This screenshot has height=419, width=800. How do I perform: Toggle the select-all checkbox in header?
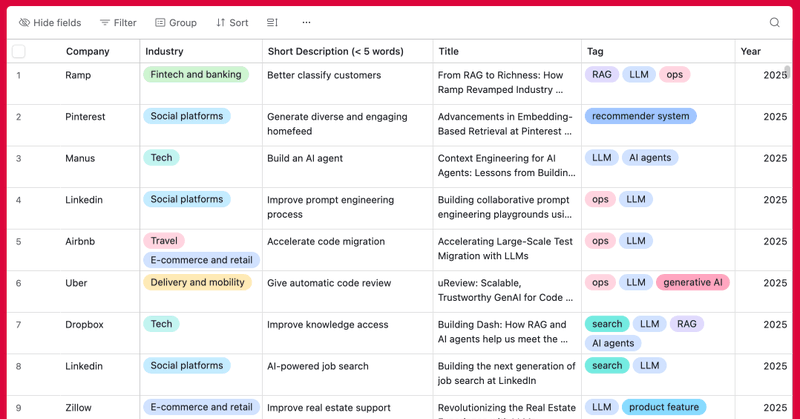pos(18,51)
